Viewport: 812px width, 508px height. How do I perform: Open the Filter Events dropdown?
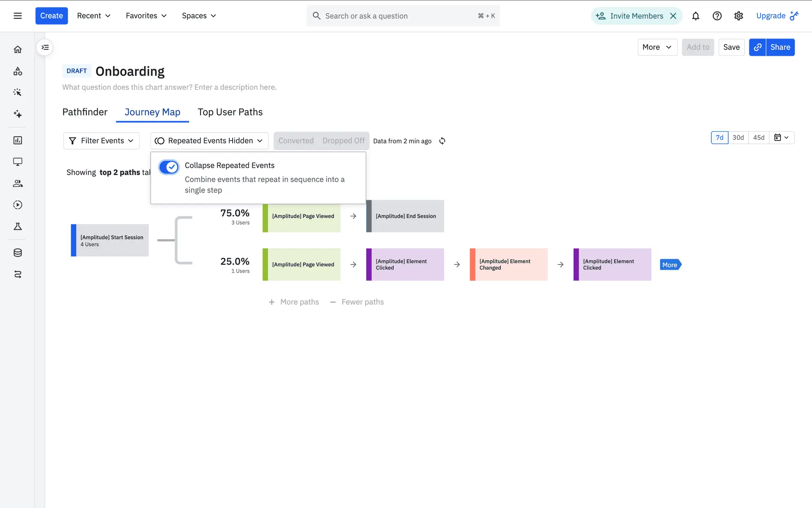101,141
